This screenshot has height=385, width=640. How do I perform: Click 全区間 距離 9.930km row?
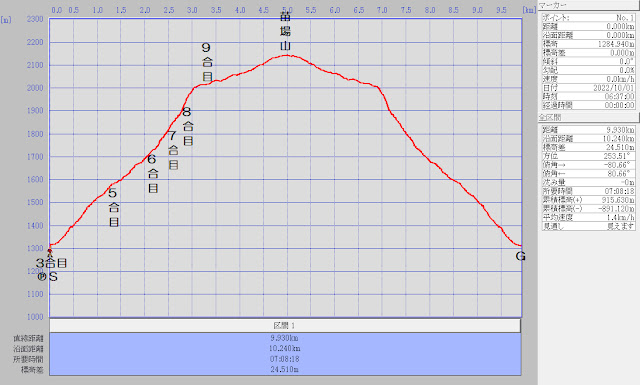pyautogui.click(x=589, y=130)
